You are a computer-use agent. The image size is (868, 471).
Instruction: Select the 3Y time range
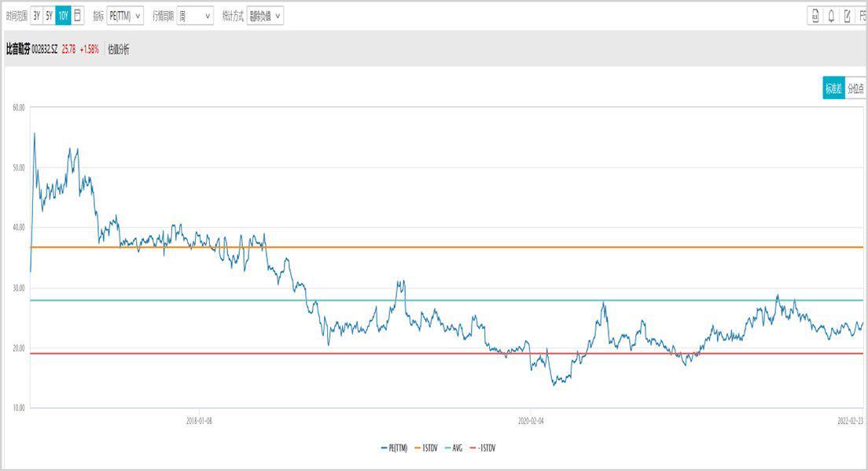(x=36, y=16)
